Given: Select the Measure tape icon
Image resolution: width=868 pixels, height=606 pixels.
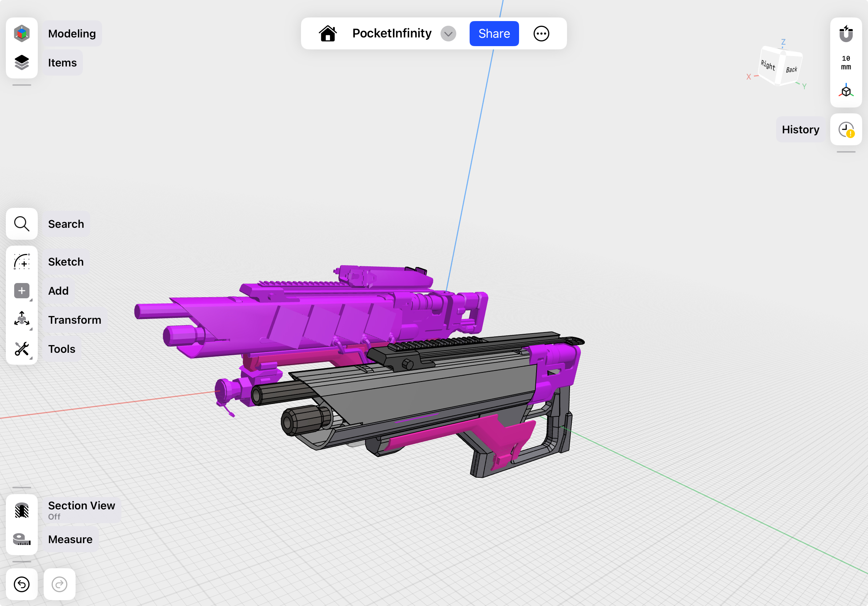Looking at the screenshot, I should click(x=21, y=539).
